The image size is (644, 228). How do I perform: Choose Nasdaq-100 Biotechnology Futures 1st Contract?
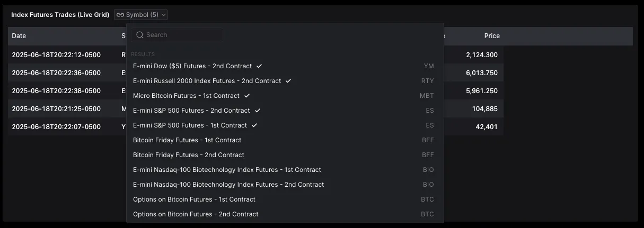pyautogui.click(x=227, y=170)
